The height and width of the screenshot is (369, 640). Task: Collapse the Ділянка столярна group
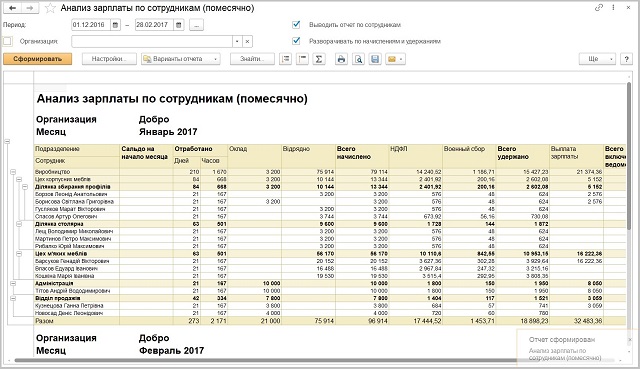pyautogui.click(x=19, y=224)
